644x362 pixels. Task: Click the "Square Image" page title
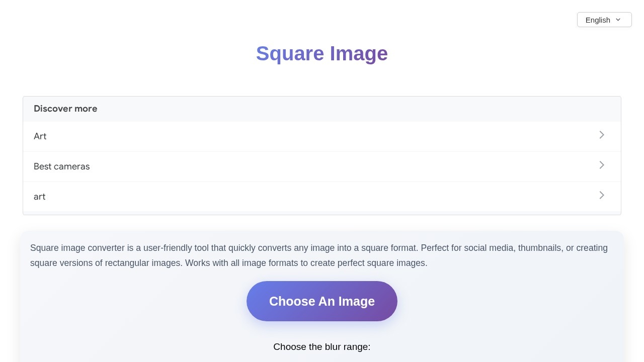click(x=321, y=54)
